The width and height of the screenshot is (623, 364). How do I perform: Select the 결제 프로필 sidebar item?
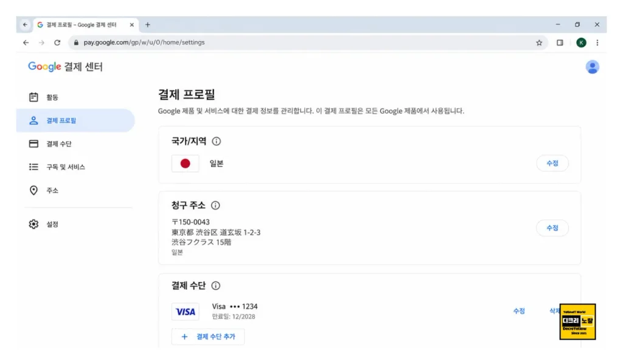tap(75, 120)
